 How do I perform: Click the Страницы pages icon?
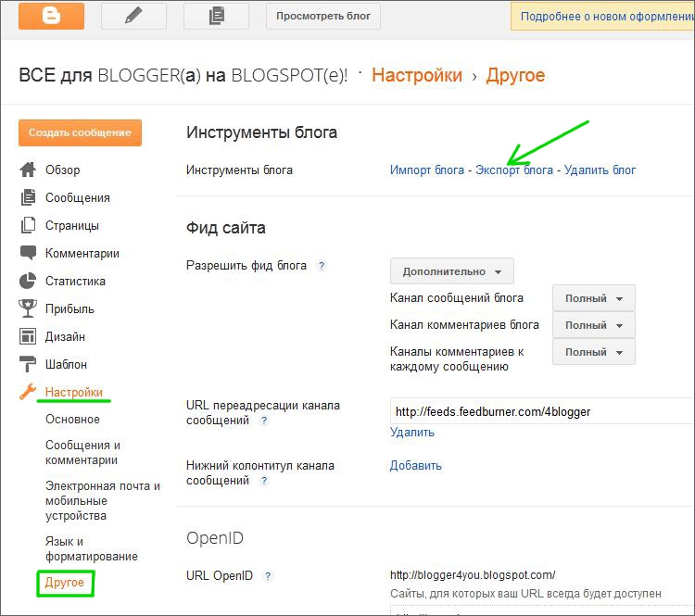pos(28,225)
